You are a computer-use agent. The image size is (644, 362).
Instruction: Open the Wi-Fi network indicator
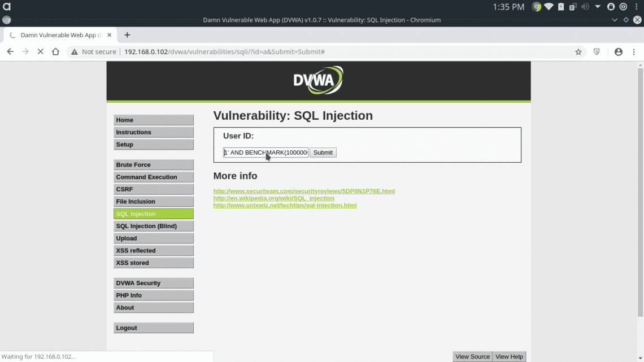pyautogui.click(x=549, y=7)
